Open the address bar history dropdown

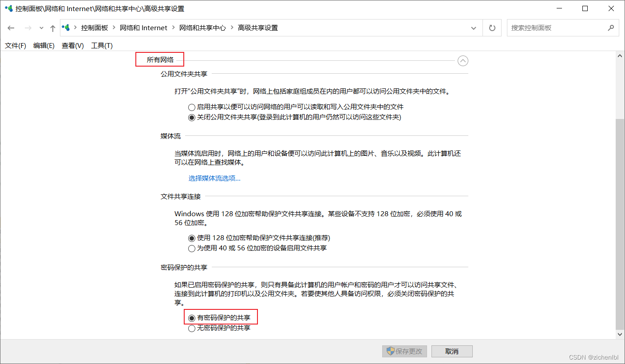[x=473, y=28]
